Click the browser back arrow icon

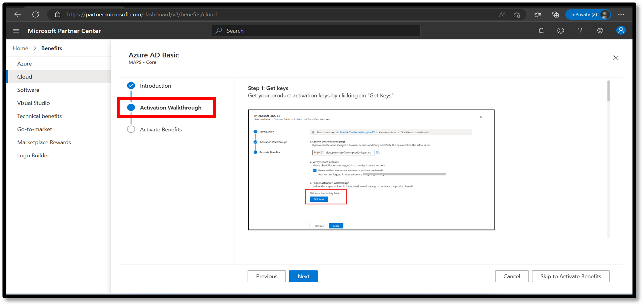(x=17, y=15)
